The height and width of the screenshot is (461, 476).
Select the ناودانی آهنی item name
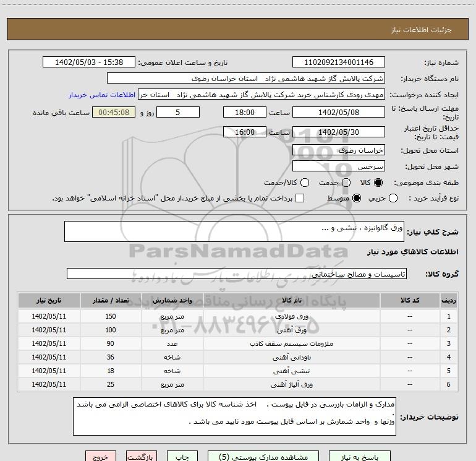[292, 358]
